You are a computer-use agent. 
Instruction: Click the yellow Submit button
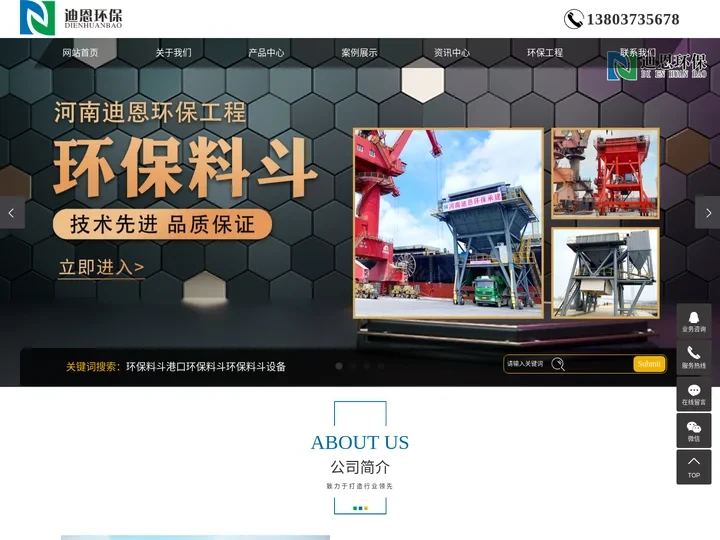(649, 364)
